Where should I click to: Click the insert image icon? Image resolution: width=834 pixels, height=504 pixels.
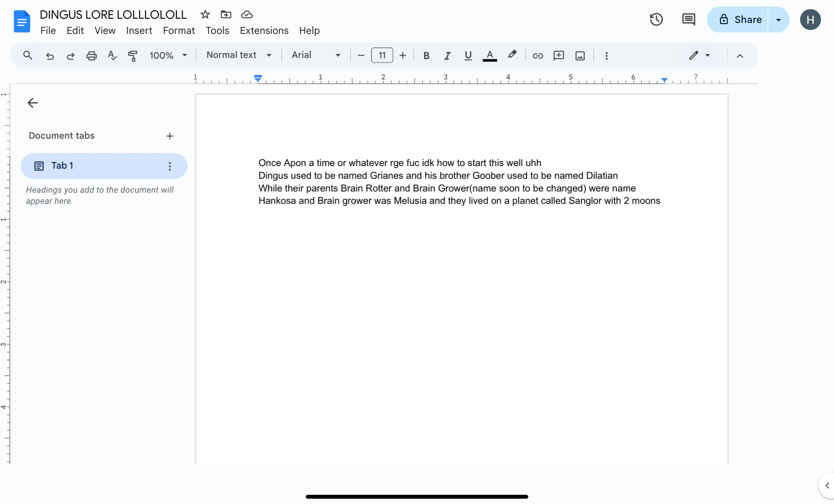coord(580,55)
